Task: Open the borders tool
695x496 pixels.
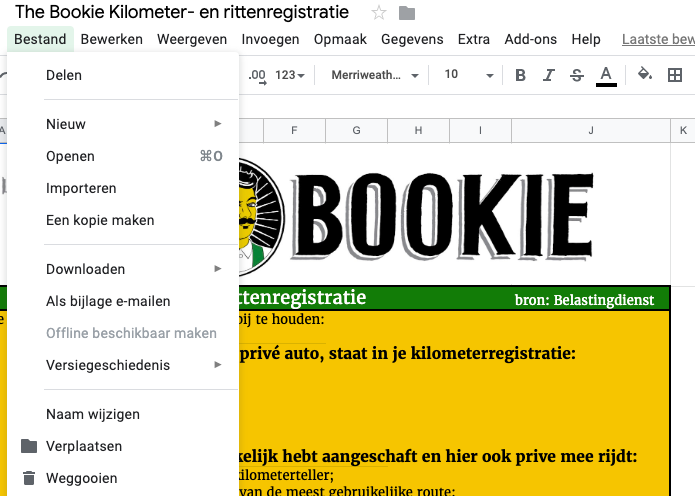Action: coord(675,75)
